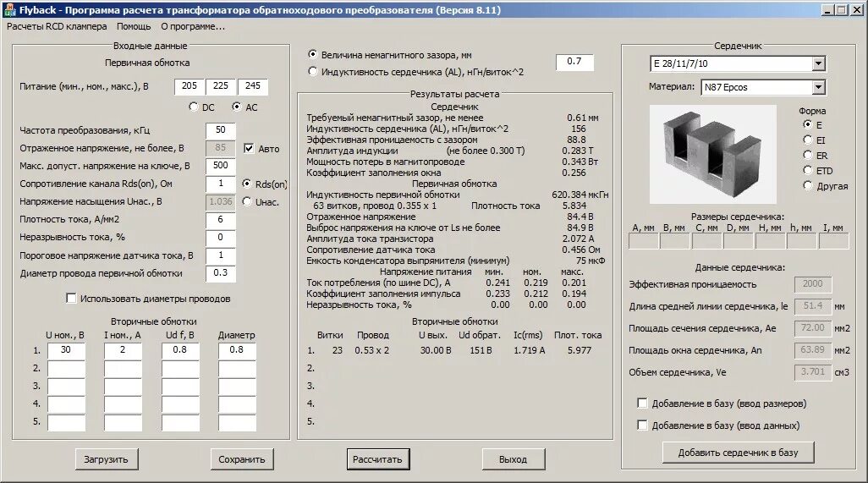Click the capacitor value 75 мкФ
This screenshot has height=483, width=868.
pos(591,261)
